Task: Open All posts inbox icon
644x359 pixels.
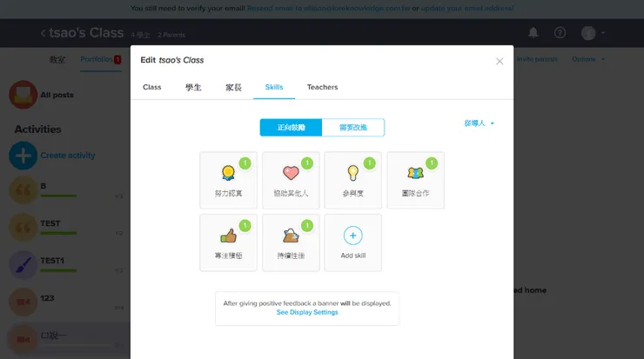Action: coord(23,95)
